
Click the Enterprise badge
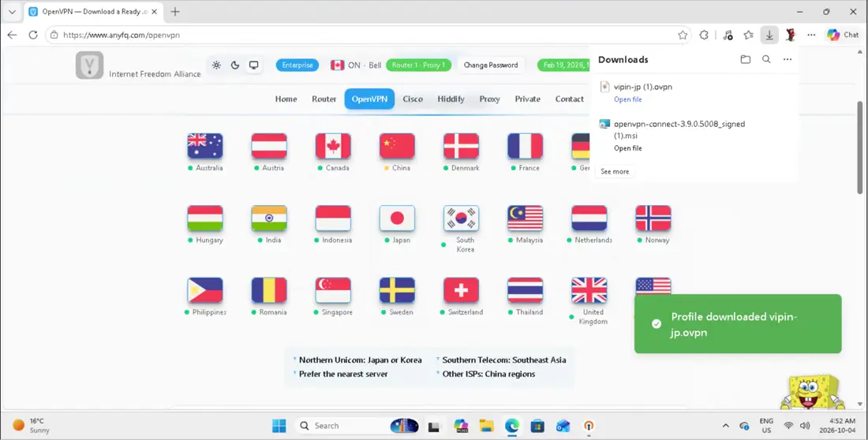pos(297,65)
